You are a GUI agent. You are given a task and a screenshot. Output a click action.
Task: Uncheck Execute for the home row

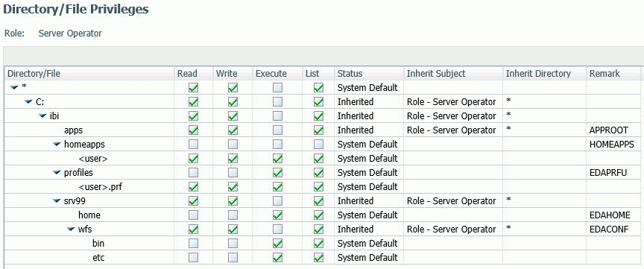(277, 215)
